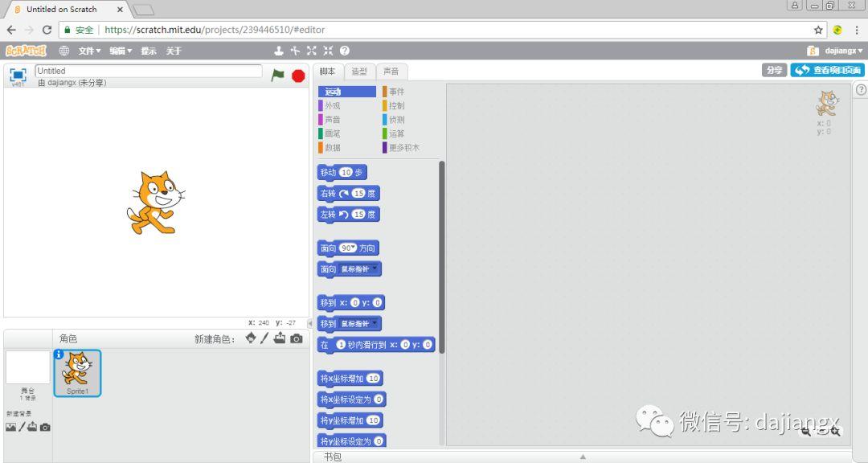The height and width of the screenshot is (463, 868).
Task: Click the green browser extension icon
Action: [837, 30]
